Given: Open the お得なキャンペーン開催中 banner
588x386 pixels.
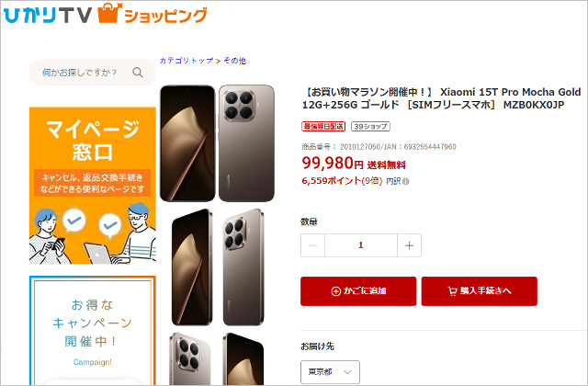Looking at the screenshot, I should click(x=93, y=331).
